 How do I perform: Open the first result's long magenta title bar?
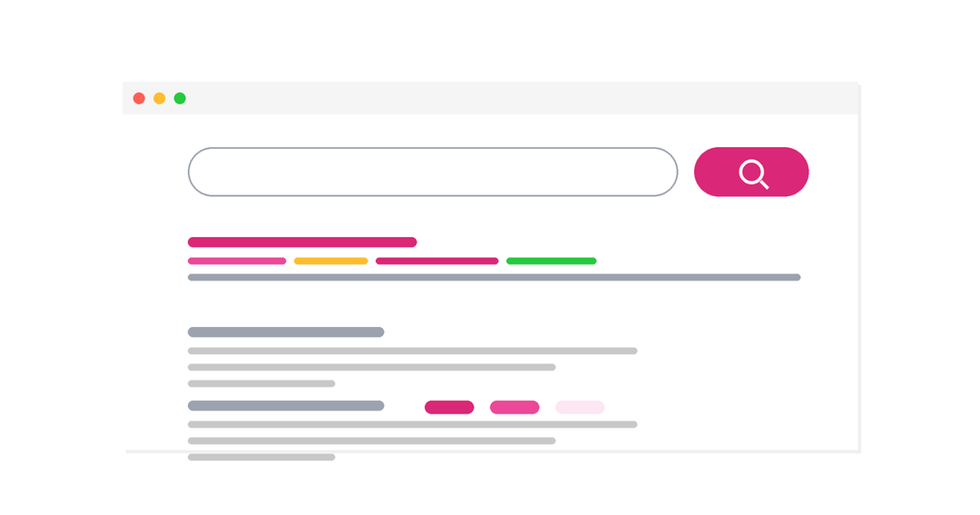point(303,241)
